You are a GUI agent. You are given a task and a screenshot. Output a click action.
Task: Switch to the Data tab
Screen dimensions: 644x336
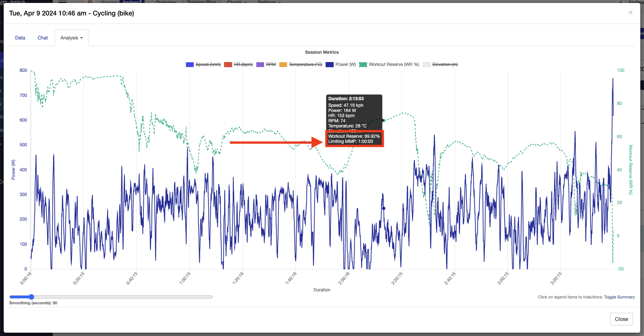[20, 38]
